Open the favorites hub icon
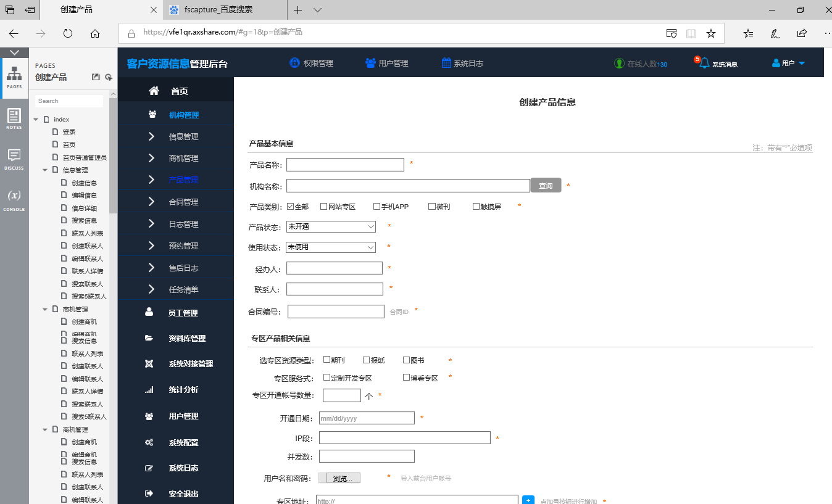This screenshot has height=504, width=832. [749, 33]
